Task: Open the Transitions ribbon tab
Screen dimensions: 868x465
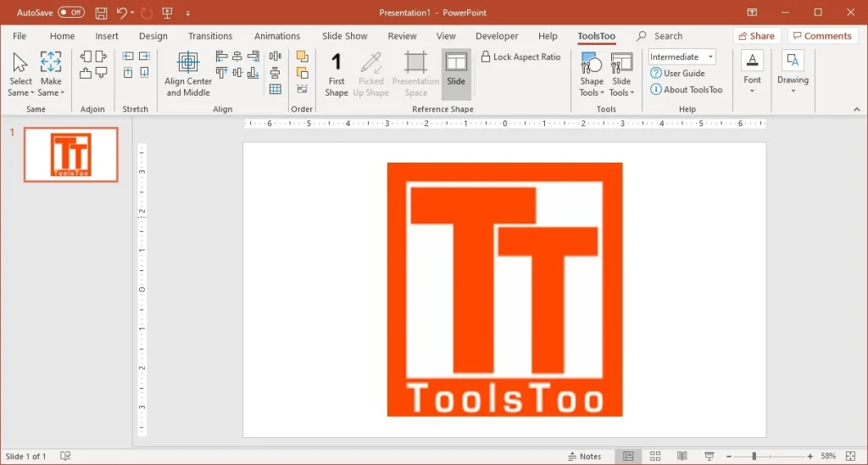Action: (x=210, y=36)
